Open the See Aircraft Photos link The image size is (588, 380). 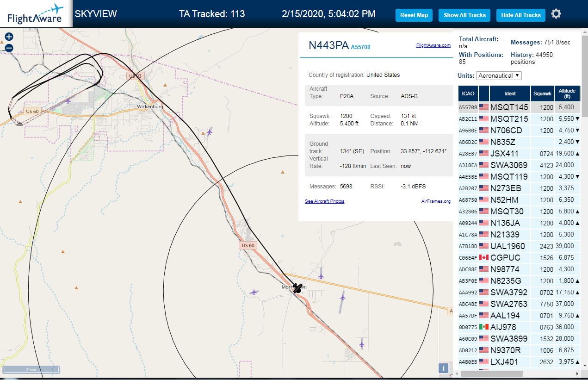coord(324,201)
